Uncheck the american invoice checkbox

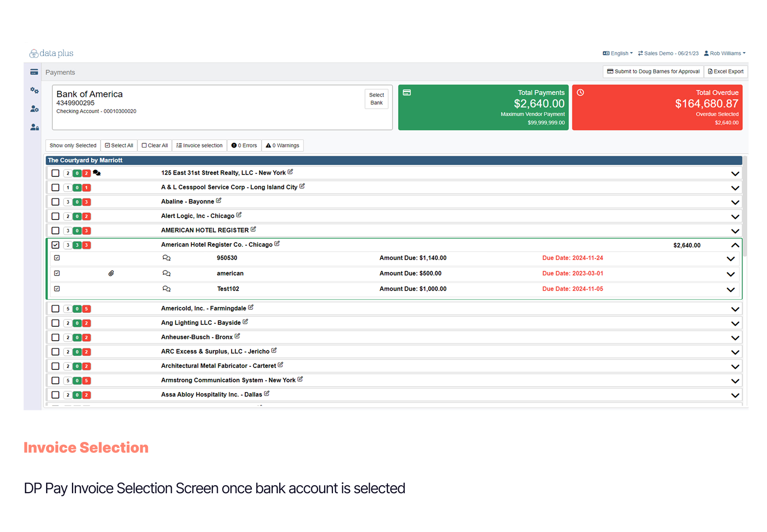(x=57, y=273)
